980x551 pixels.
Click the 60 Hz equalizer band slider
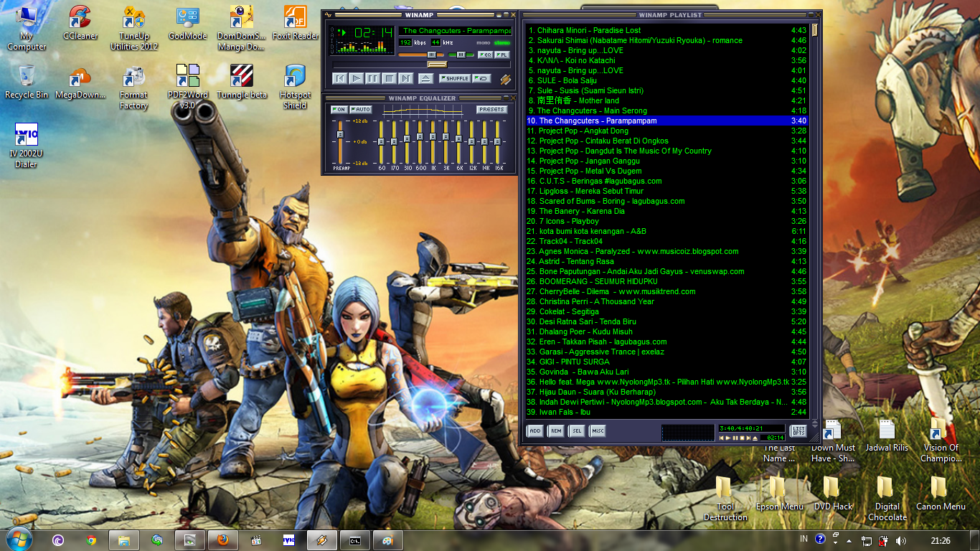click(x=382, y=142)
